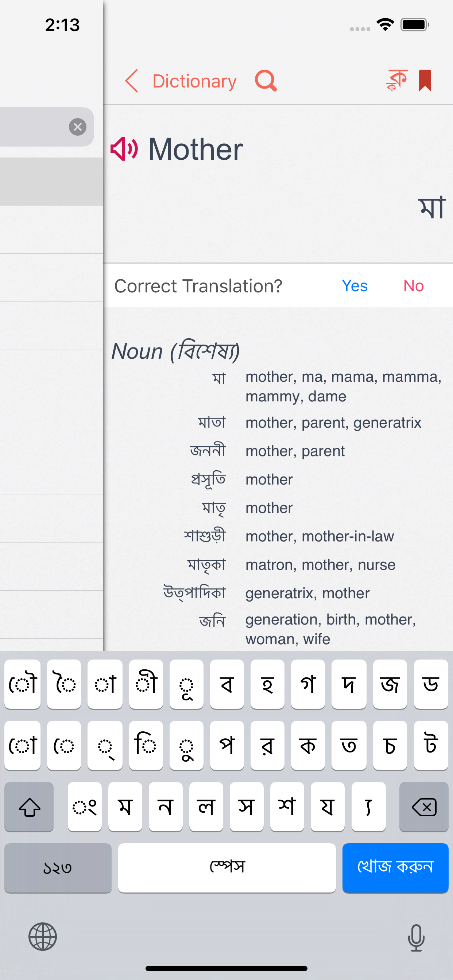Start voice input with the microphone icon
The image size is (453, 980).
417,938
